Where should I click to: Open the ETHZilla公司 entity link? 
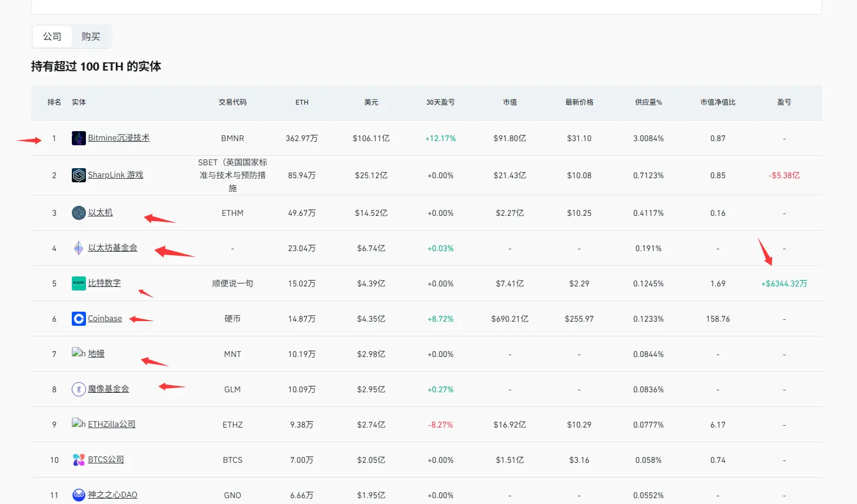point(112,424)
